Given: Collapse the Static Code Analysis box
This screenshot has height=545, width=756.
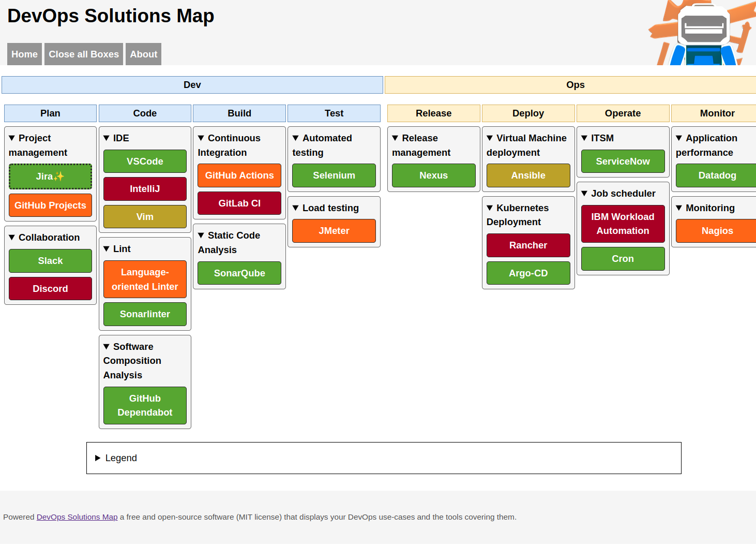Looking at the screenshot, I should pos(239,243).
